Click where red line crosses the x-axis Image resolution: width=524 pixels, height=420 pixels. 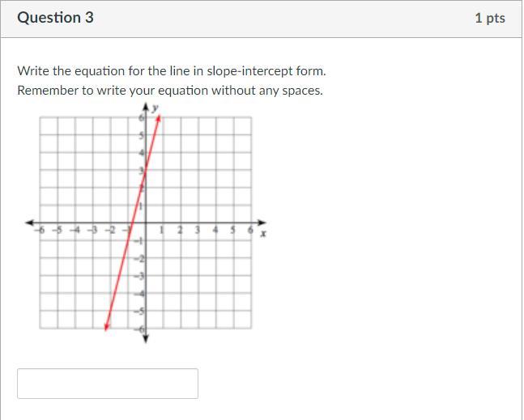coord(132,223)
